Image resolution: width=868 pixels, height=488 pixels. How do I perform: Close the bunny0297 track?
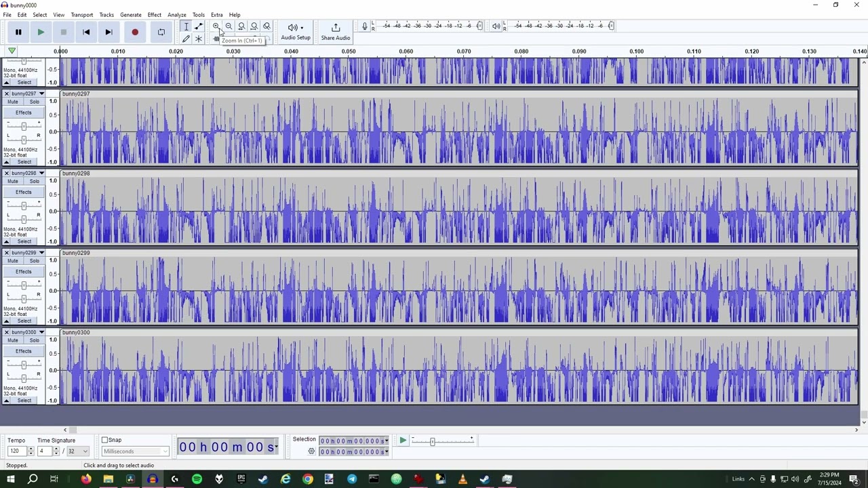[7, 94]
